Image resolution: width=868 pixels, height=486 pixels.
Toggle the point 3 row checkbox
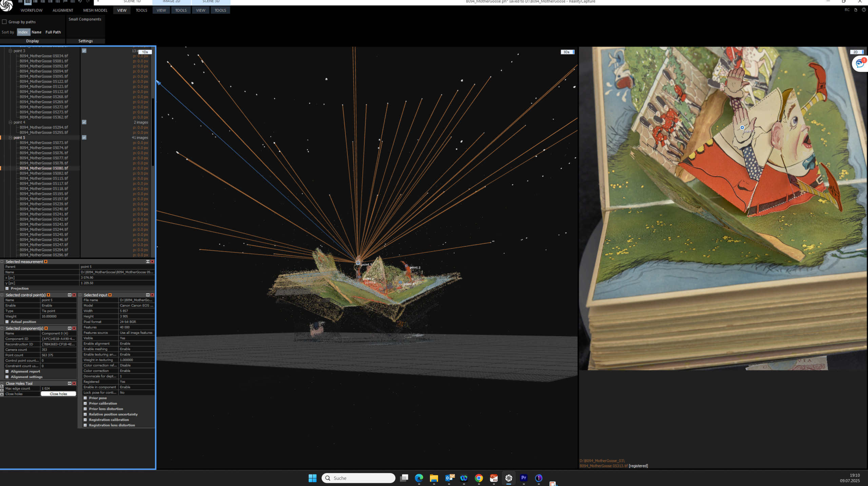(84, 51)
